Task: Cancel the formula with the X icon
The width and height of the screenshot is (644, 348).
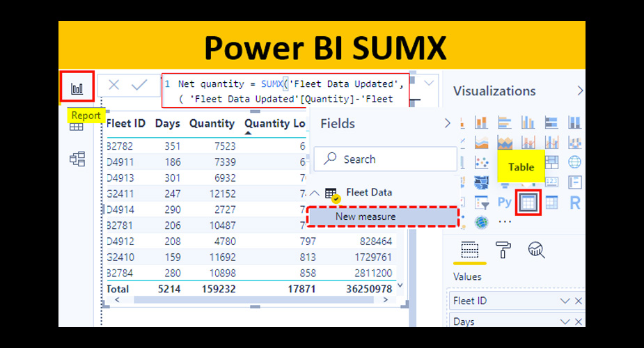Action: pos(113,85)
